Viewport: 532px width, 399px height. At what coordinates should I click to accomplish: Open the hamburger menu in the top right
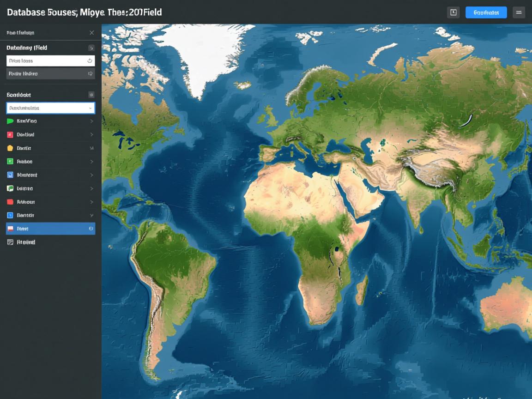(519, 12)
